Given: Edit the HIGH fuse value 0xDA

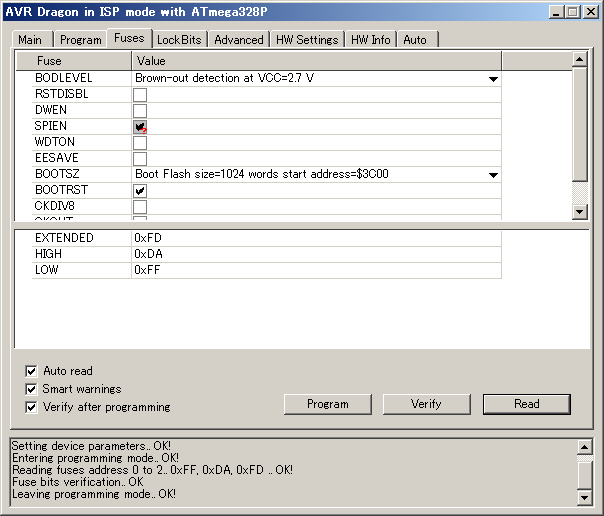Looking at the screenshot, I should click(316, 254).
